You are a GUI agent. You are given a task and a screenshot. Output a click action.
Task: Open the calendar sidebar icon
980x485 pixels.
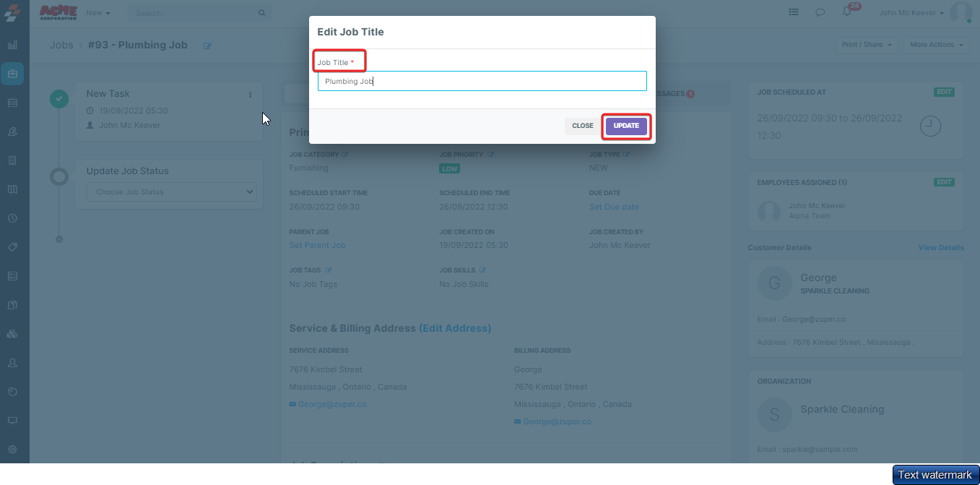(x=12, y=103)
